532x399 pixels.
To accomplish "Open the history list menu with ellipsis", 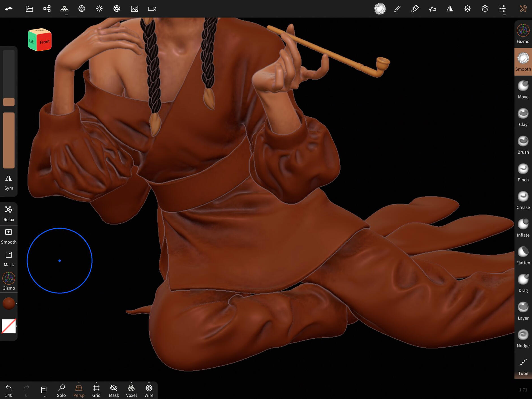I will [44, 391].
